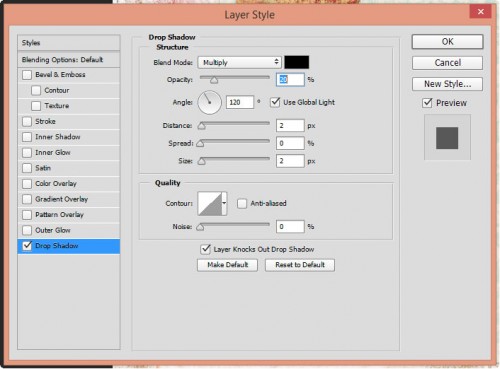This screenshot has height=369, width=500.
Task: Enable the Satin checkbox
Action: tap(27, 168)
